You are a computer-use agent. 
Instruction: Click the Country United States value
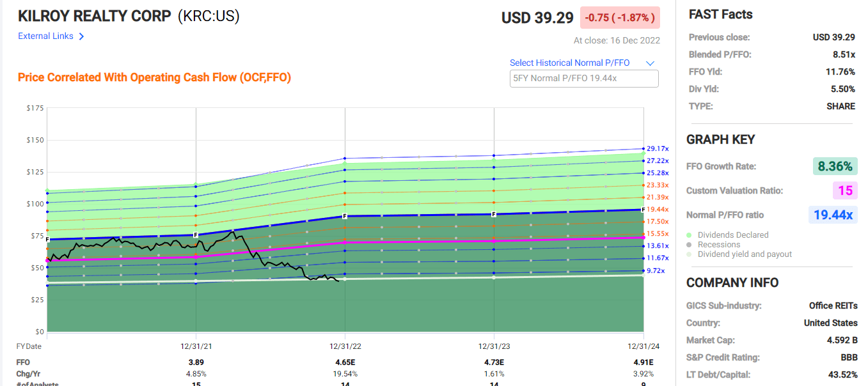click(x=831, y=323)
